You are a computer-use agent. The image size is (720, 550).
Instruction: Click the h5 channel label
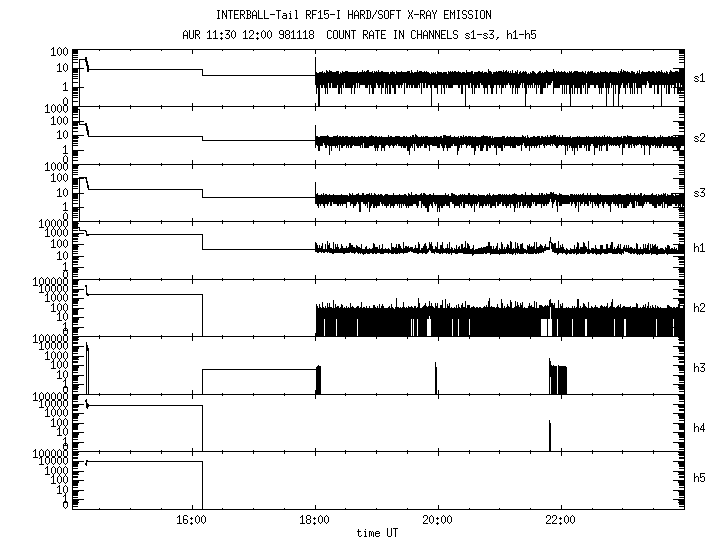point(699,478)
